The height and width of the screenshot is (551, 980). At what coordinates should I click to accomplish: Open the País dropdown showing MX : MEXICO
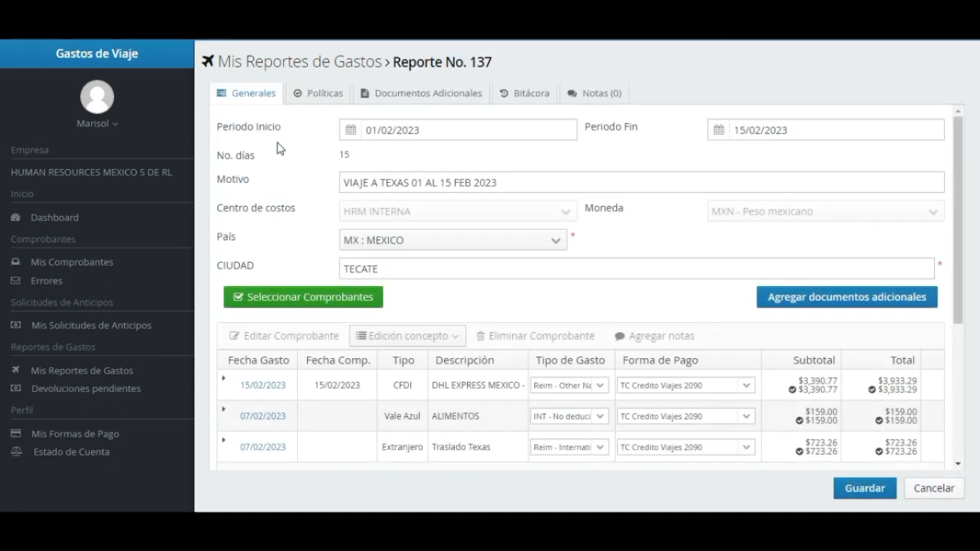click(x=453, y=240)
